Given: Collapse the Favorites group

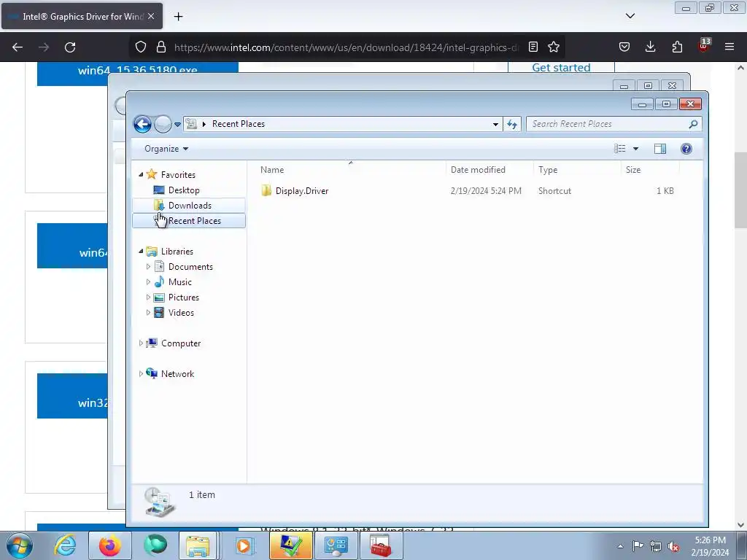Looking at the screenshot, I should click(x=141, y=175).
